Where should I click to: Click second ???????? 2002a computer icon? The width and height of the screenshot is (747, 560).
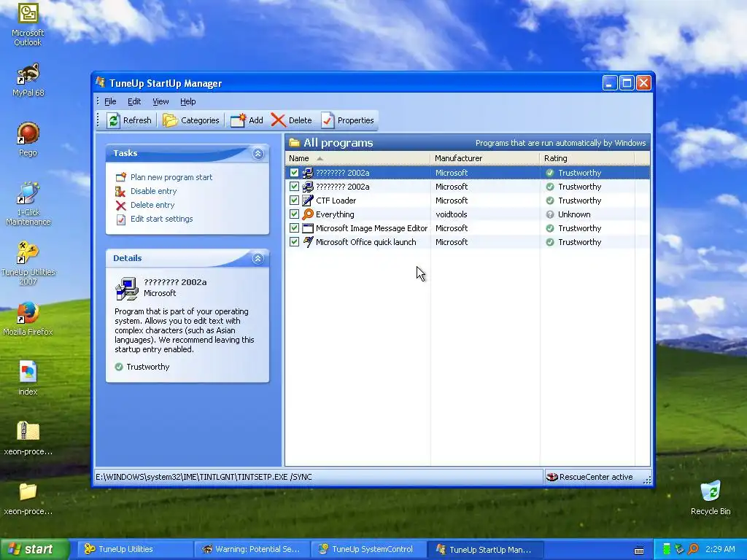coord(308,187)
